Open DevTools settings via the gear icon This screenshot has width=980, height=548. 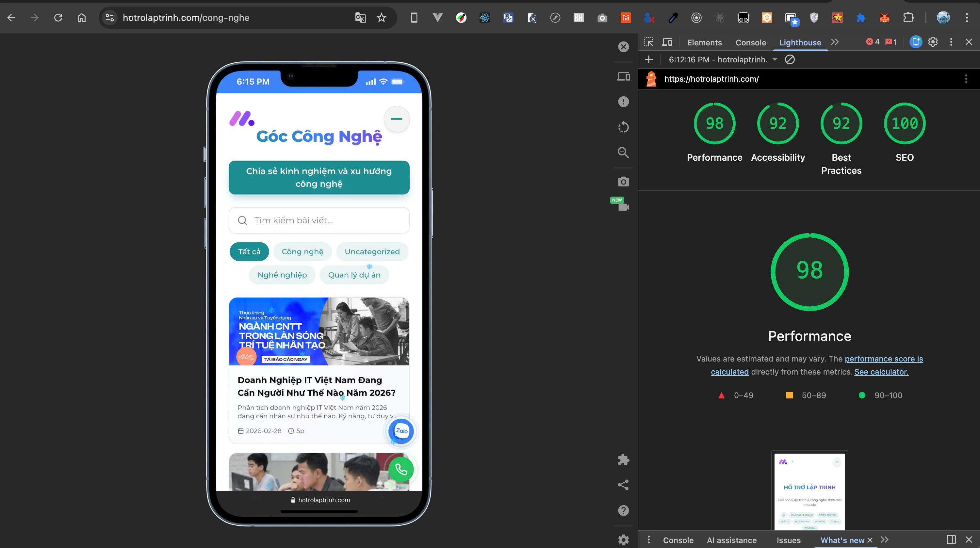933,42
